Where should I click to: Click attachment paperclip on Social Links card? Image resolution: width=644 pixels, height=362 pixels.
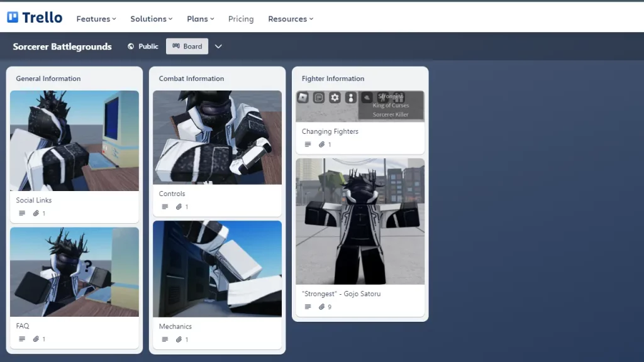pos(36,213)
